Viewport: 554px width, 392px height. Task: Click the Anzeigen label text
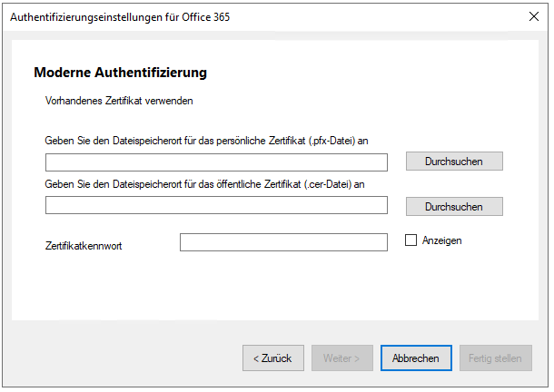pos(441,240)
